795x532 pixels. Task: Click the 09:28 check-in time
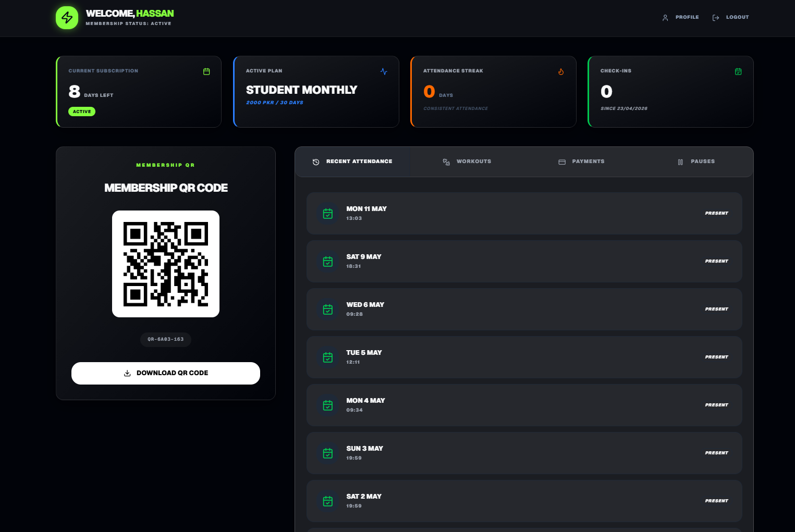coord(354,314)
